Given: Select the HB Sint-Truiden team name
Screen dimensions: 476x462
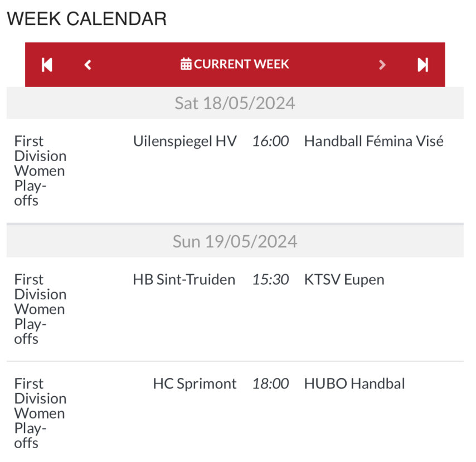Looking at the screenshot, I should point(184,279).
